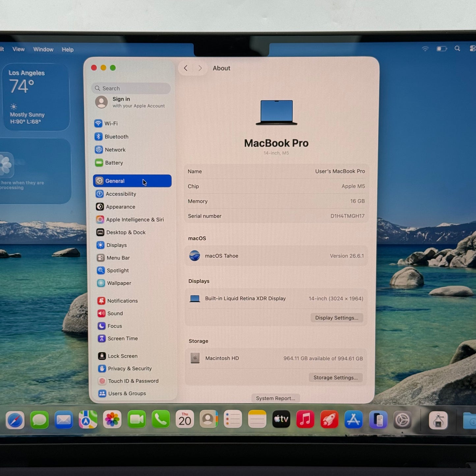
Task: Open Screen Time settings
Action: (x=134, y=338)
